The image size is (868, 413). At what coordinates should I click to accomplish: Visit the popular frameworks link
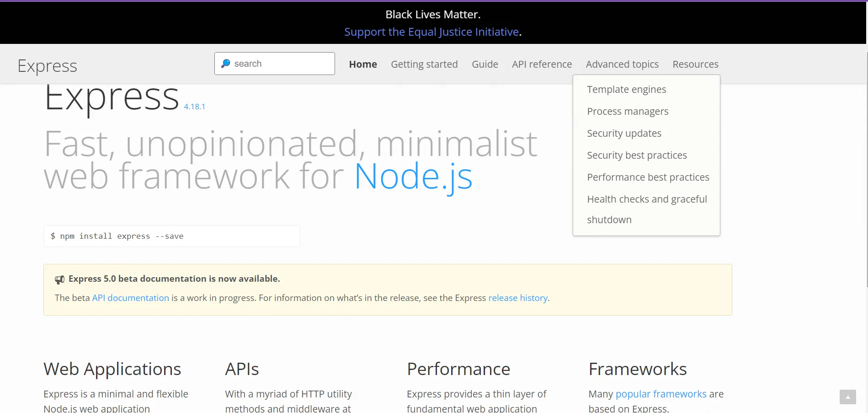pyautogui.click(x=661, y=394)
